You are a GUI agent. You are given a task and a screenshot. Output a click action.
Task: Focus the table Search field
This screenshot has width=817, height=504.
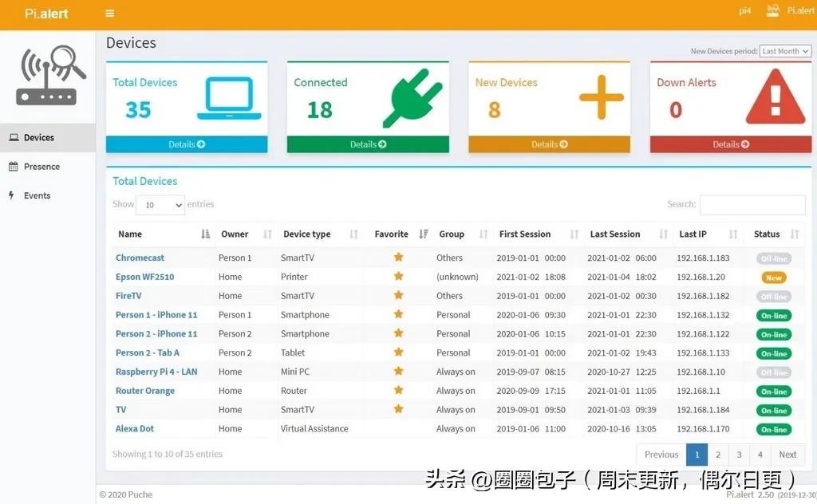752,205
